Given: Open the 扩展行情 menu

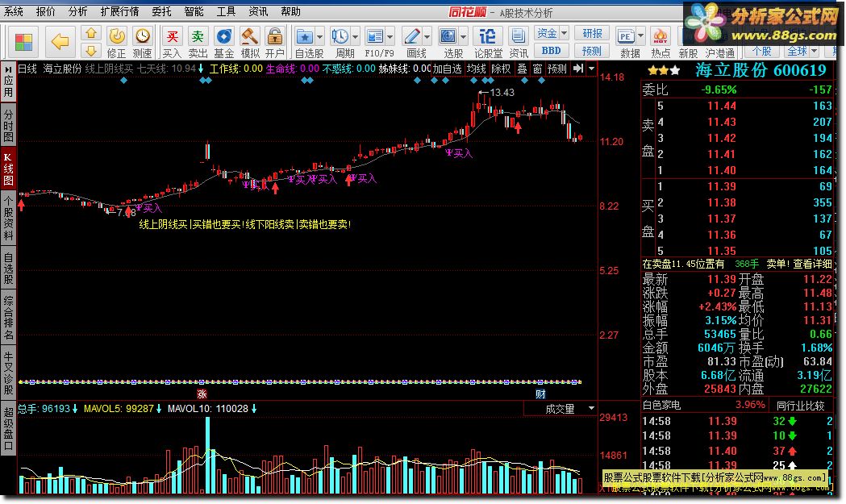Looking at the screenshot, I should tap(119, 11).
